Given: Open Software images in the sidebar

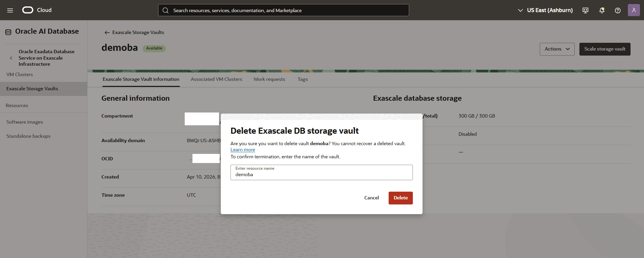Looking at the screenshot, I should 25,122.
